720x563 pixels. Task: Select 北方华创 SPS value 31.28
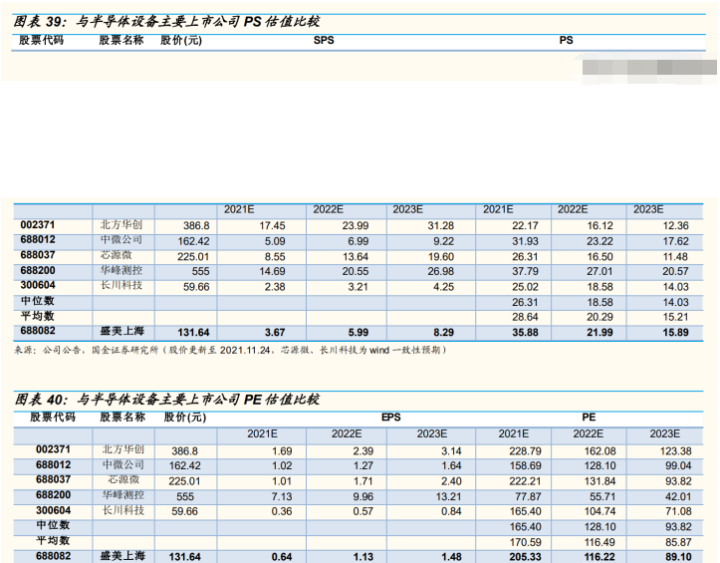(x=441, y=226)
